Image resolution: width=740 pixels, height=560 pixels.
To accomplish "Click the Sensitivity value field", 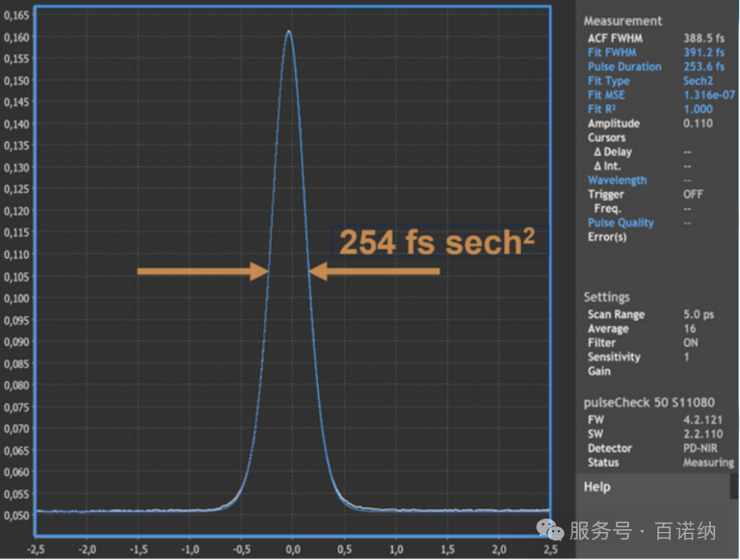I will tap(687, 357).
